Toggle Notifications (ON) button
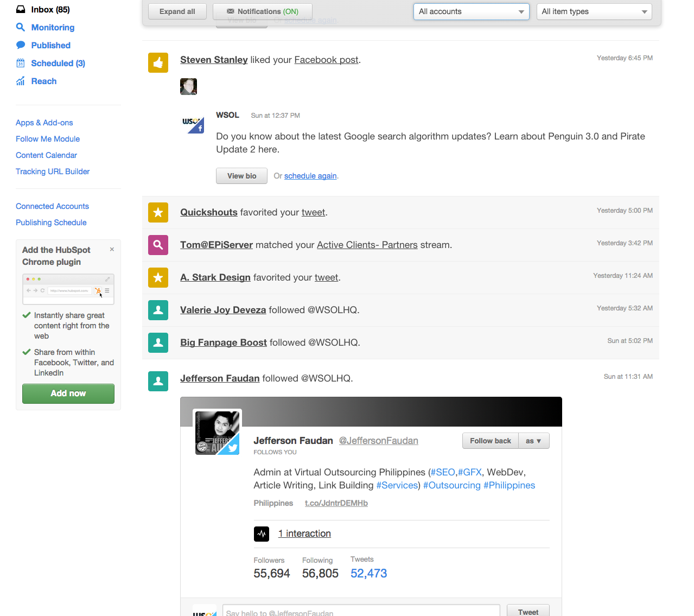Viewport: 694px width, 616px height. tap(263, 11)
